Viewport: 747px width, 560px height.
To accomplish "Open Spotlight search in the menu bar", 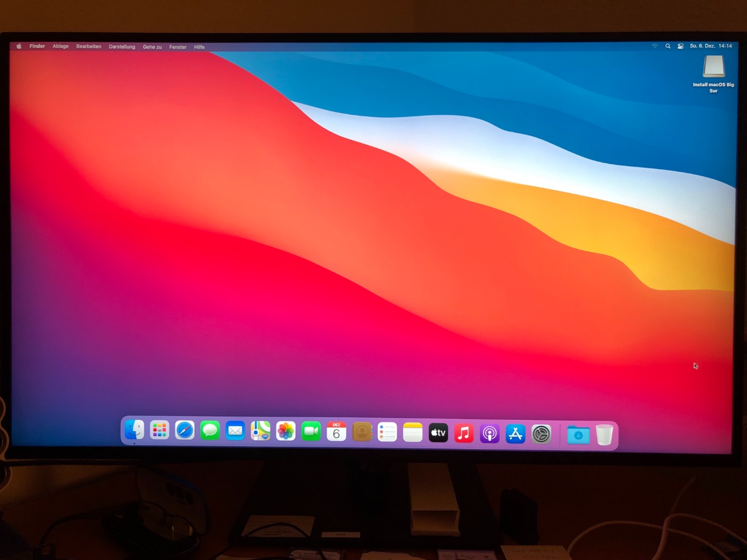I will tap(668, 46).
